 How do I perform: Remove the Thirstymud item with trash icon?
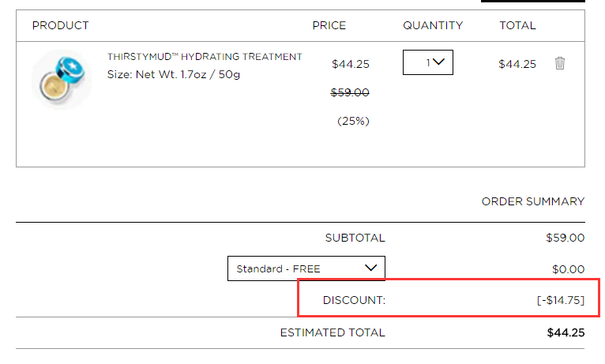coord(559,63)
